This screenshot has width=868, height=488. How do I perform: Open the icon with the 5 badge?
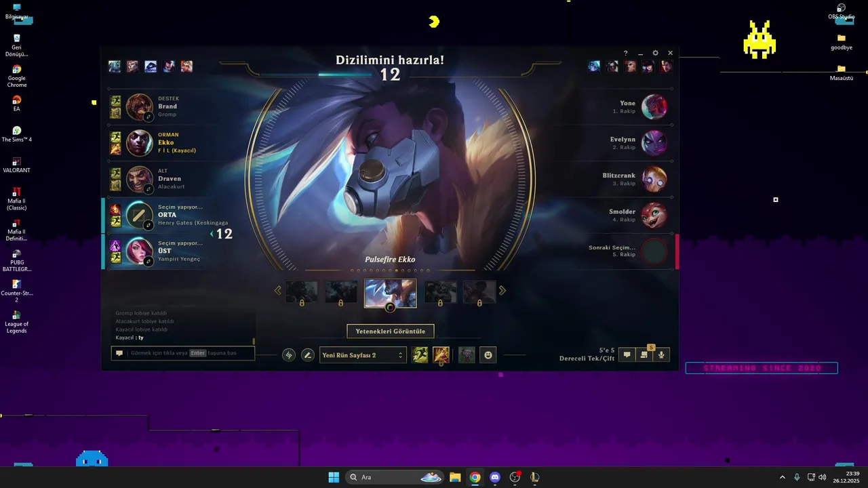click(644, 354)
